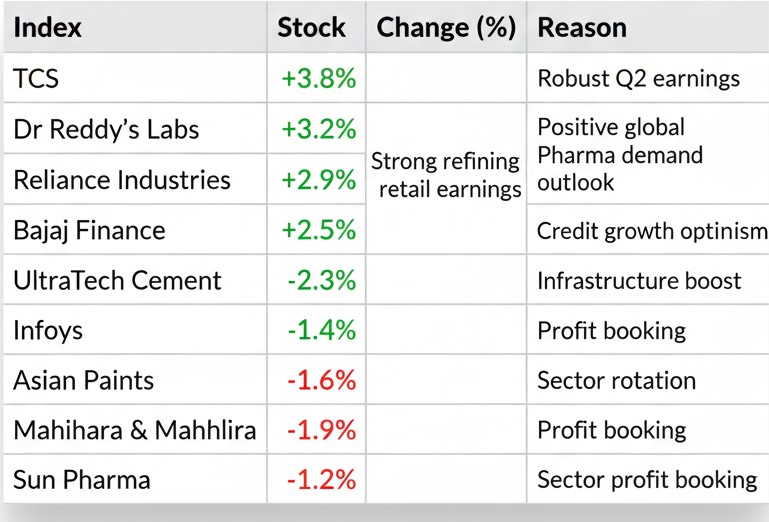Click the UltraTech Cement cell
769x522 pixels.
click(x=117, y=280)
